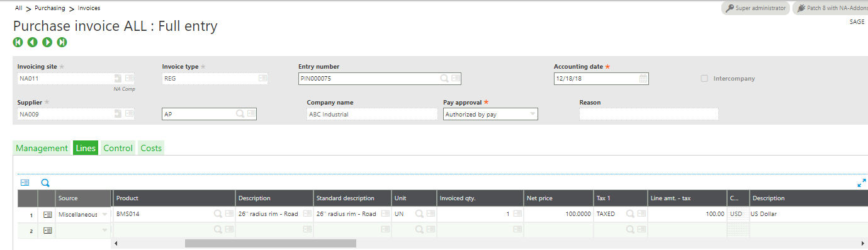Click the Super administrator button
This screenshot has height=250, width=868.
click(x=755, y=8)
